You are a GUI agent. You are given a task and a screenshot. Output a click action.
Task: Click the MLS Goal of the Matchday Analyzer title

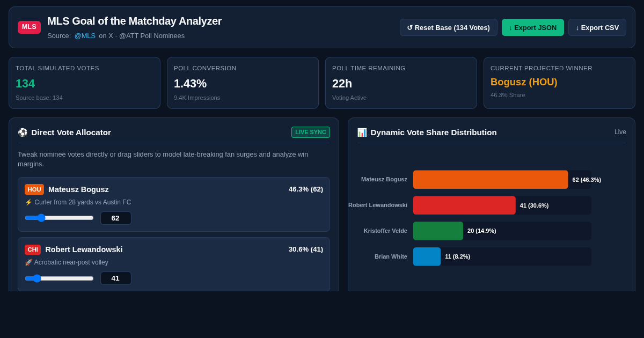[134, 21]
